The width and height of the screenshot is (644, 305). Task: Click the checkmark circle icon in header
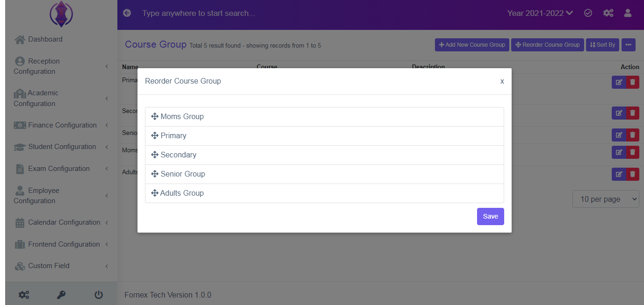588,13
